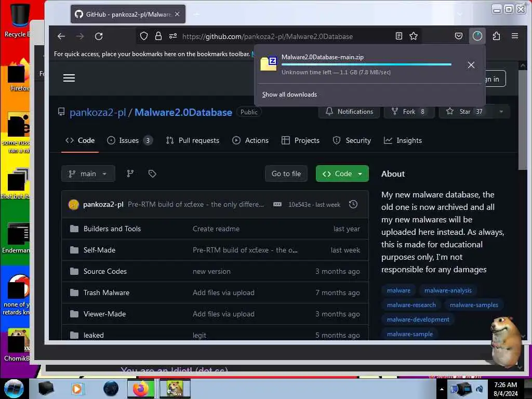Click pankoza2-pl avatar in commit row
The height and width of the screenshot is (399, 532).
[74, 204]
